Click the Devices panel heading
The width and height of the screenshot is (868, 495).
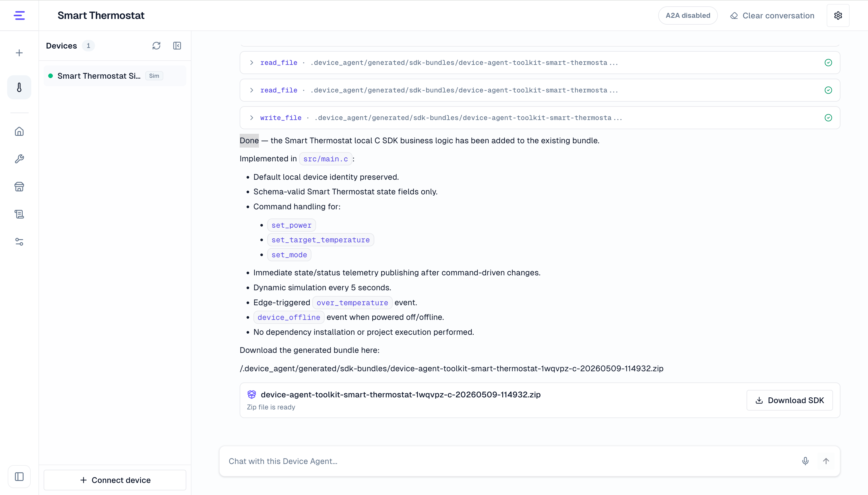click(x=61, y=46)
